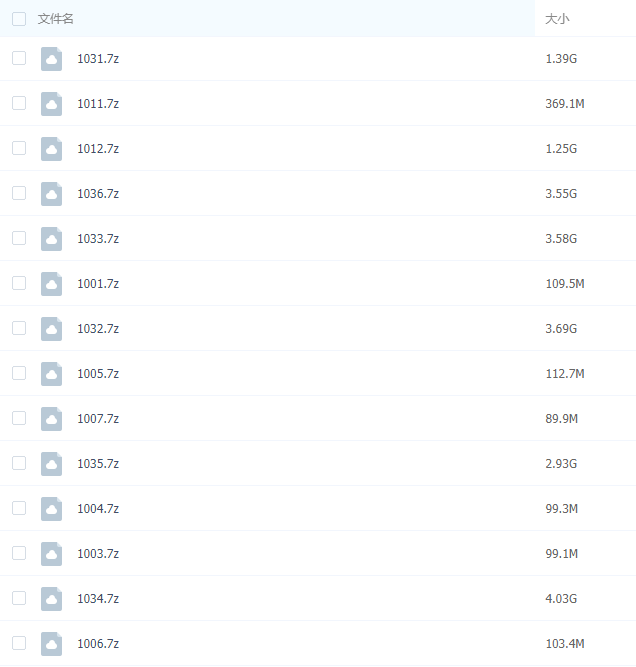Click the file icon for 1035.7z
The width and height of the screenshot is (636, 667).
pos(51,464)
